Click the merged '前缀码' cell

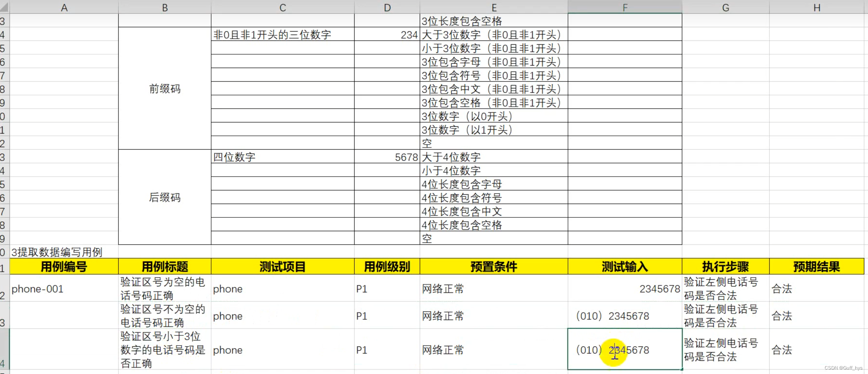(x=165, y=88)
